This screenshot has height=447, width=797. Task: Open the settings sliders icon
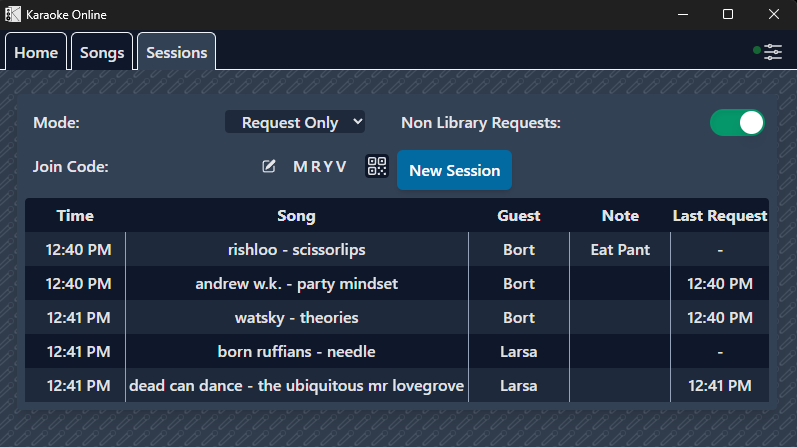click(x=773, y=52)
